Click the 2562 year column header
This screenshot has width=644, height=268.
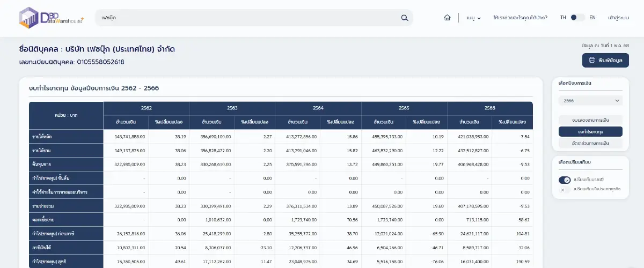[146, 108]
